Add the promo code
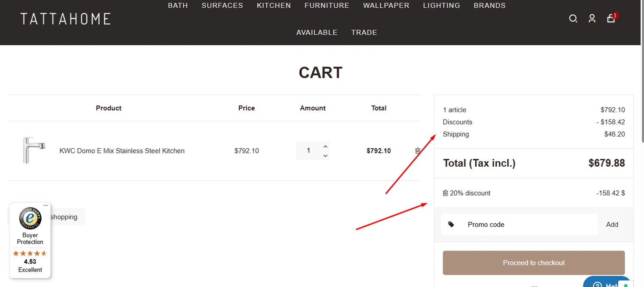The image size is (644, 287). pos(612,224)
